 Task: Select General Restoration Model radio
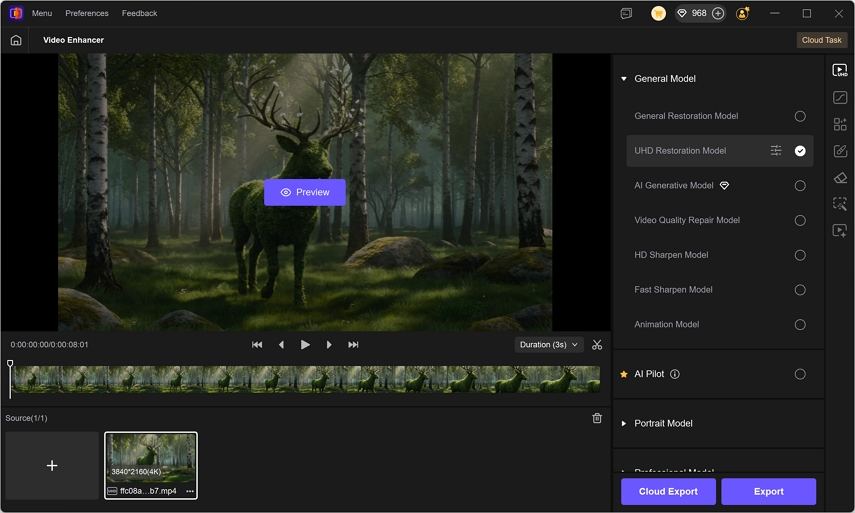[x=800, y=116]
